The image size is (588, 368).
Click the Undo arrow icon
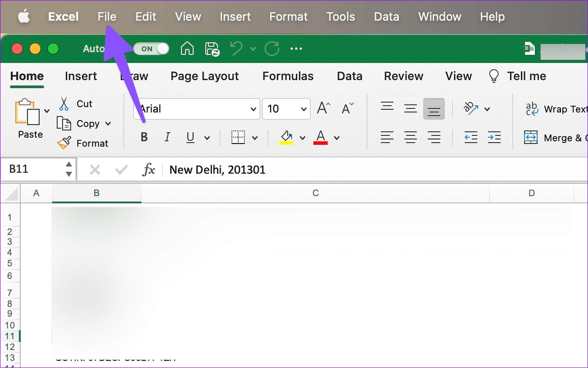pos(236,49)
